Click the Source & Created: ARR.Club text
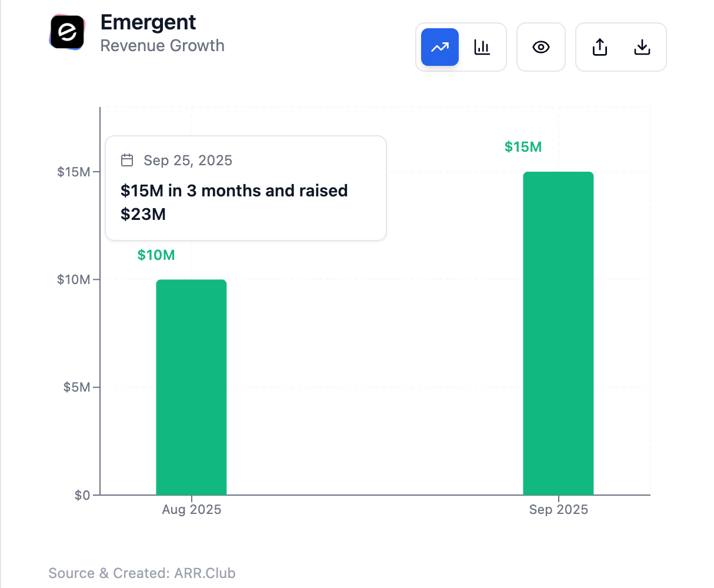The width and height of the screenshot is (714, 588). pos(142,573)
